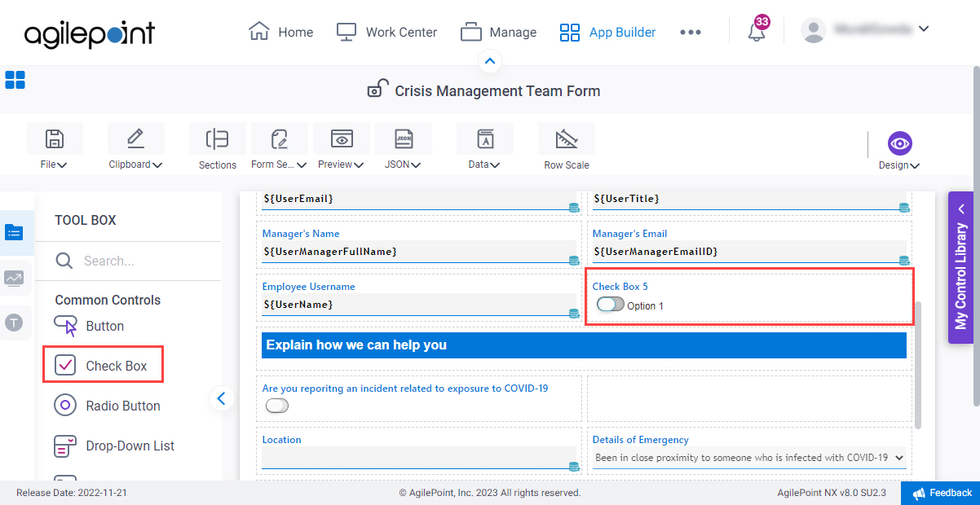Click database icon in Location field
980x505 pixels.
pyautogui.click(x=574, y=466)
